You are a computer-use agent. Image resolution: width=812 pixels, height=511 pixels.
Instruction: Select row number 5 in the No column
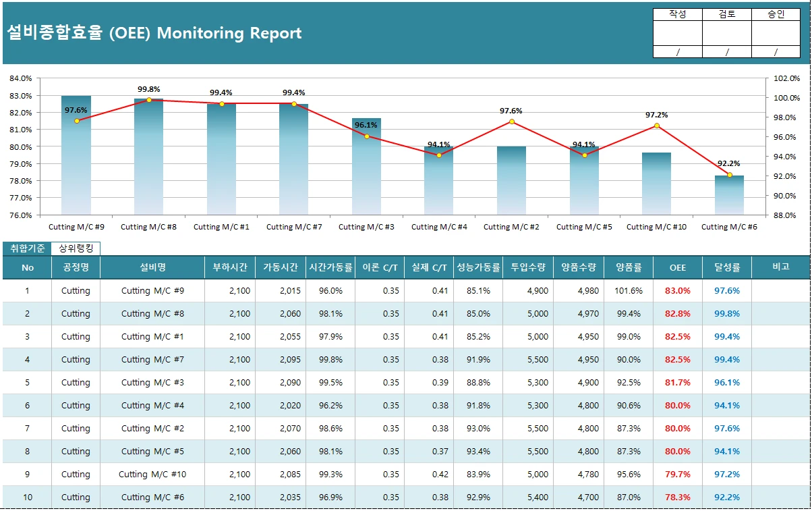(27, 383)
